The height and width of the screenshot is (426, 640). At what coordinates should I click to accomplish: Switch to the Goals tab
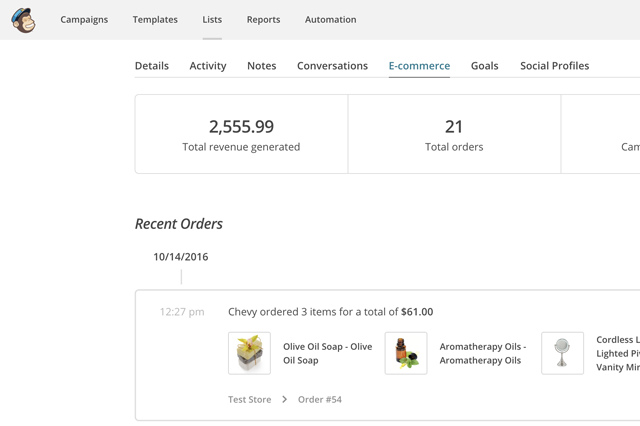pos(484,66)
